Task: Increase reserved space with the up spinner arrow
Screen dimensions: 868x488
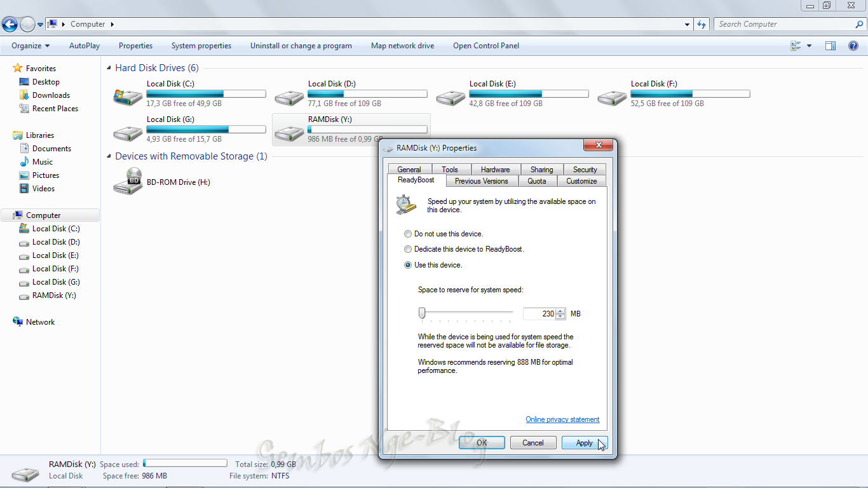Action: (x=560, y=311)
